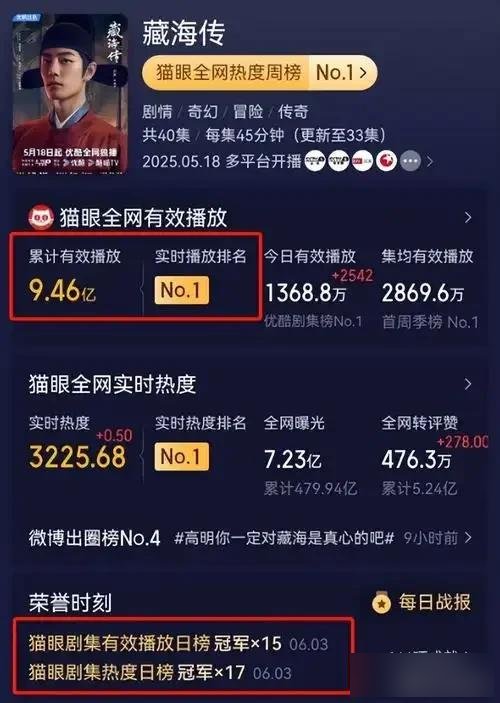500x703 pixels.
Task: Open the 每日战报 daily report
Action: tap(421, 603)
